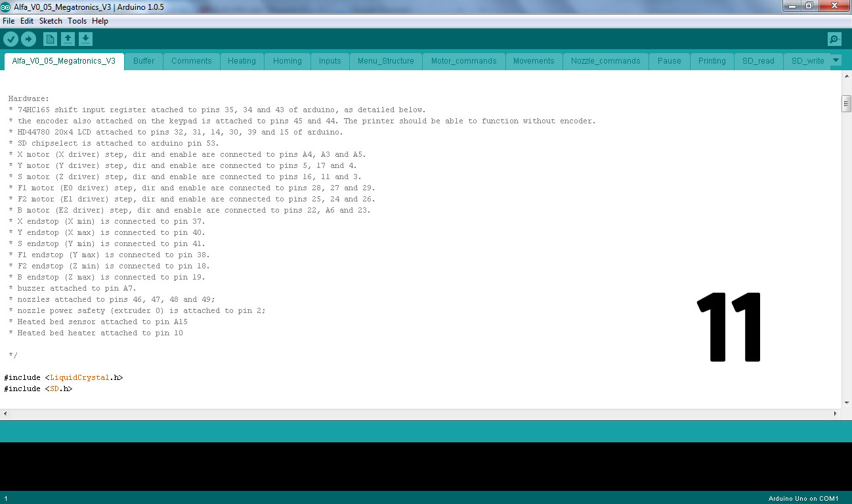Image resolution: width=852 pixels, height=504 pixels.
Task: Click the F1 endstop pin 38 line
Action: pyautogui.click(x=109, y=255)
